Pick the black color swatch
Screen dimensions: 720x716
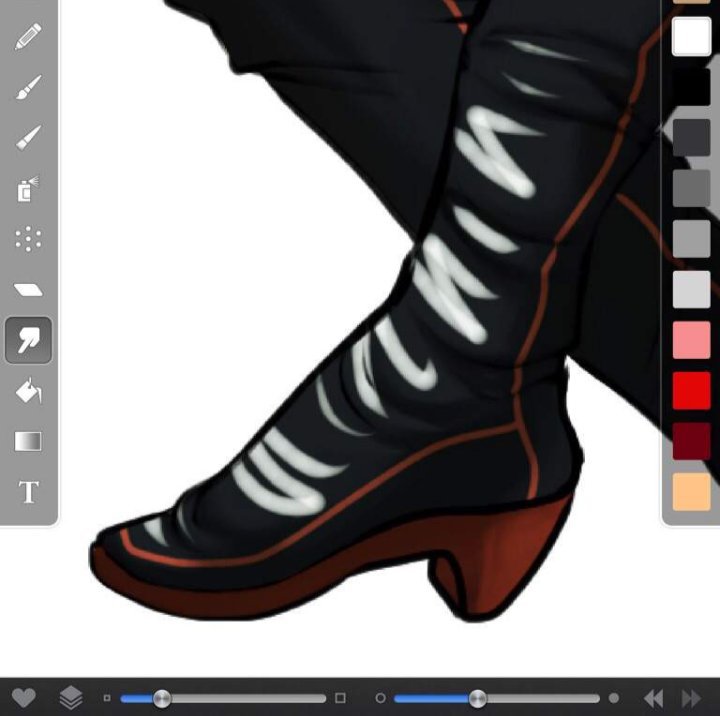691,87
